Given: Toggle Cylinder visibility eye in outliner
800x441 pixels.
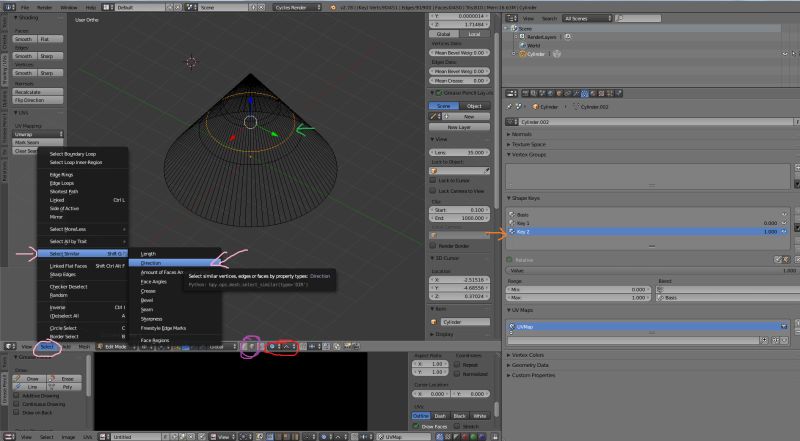Looking at the screenshot, I should [785, 54].
